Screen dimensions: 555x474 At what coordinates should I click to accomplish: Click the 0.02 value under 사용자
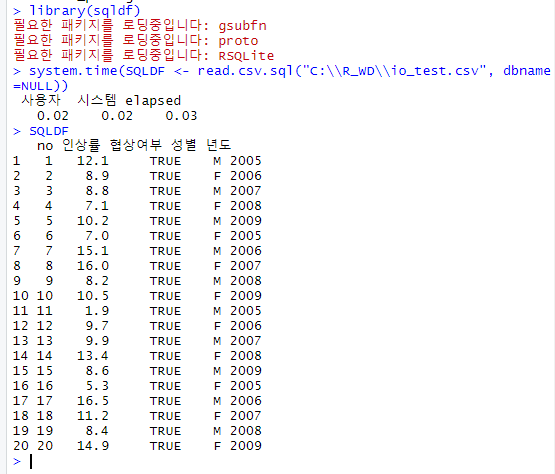pyautogui.click(x=53, y=116)
